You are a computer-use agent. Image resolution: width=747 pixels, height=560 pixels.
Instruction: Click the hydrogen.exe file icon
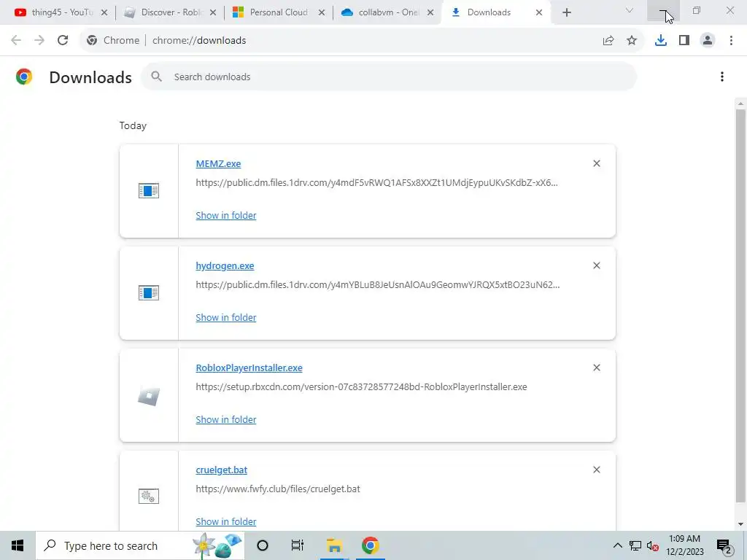pos(149,293)
